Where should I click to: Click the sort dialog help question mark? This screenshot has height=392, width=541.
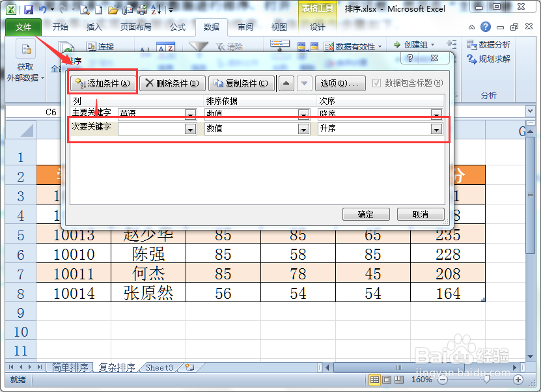(410, 59)
